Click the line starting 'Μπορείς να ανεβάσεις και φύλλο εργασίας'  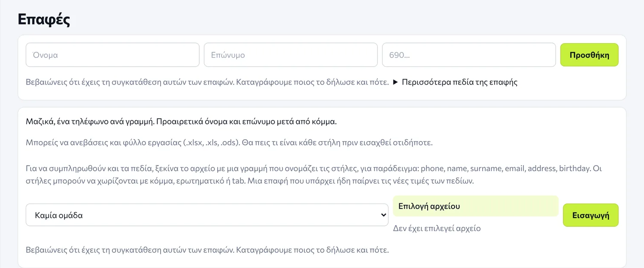(229, 143)
